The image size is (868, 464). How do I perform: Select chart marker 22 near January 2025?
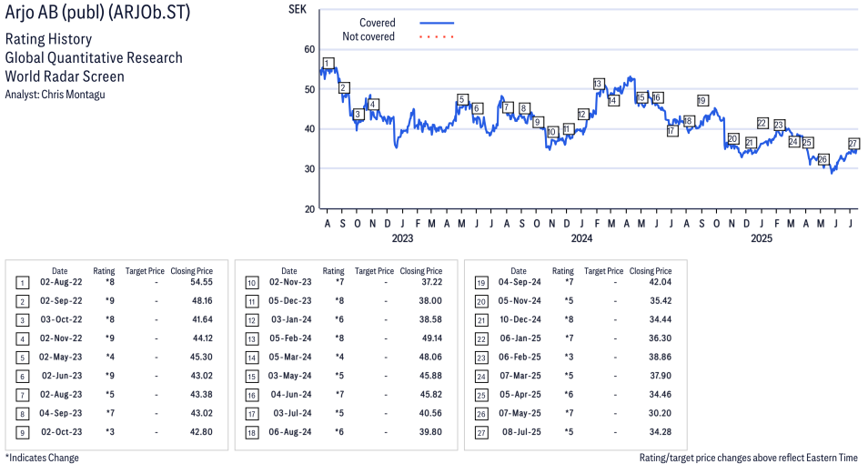(762, 123)
